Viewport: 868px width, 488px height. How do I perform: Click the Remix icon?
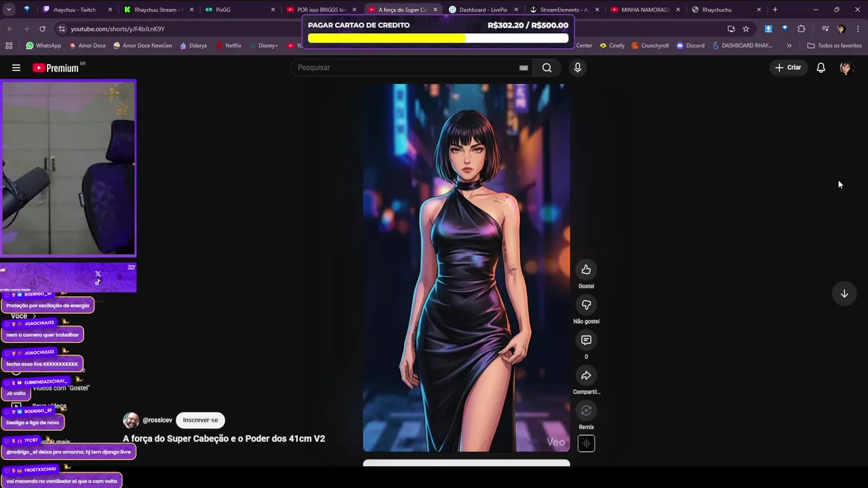coord(586,411)
